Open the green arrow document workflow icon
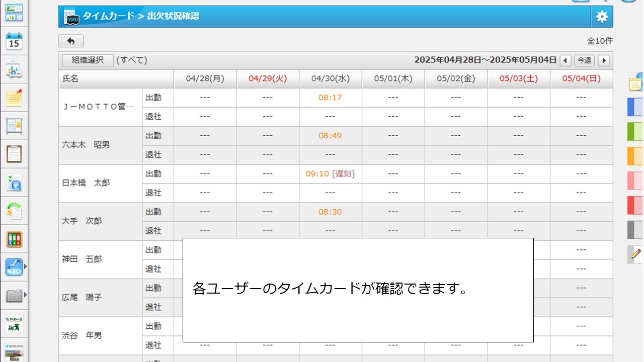Image resolution: width=644 pixels, height=362 pixels. [14, 211]
